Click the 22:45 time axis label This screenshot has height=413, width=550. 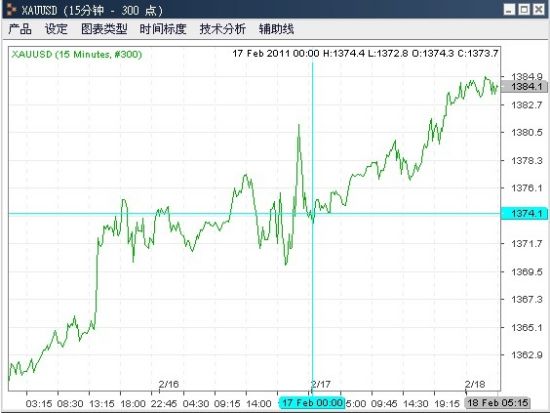(164, 404)
